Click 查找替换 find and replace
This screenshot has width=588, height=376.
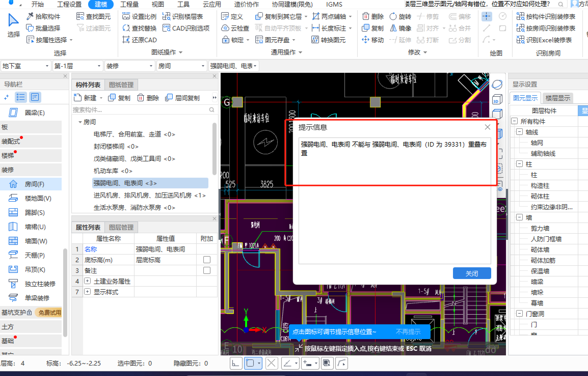139,28
